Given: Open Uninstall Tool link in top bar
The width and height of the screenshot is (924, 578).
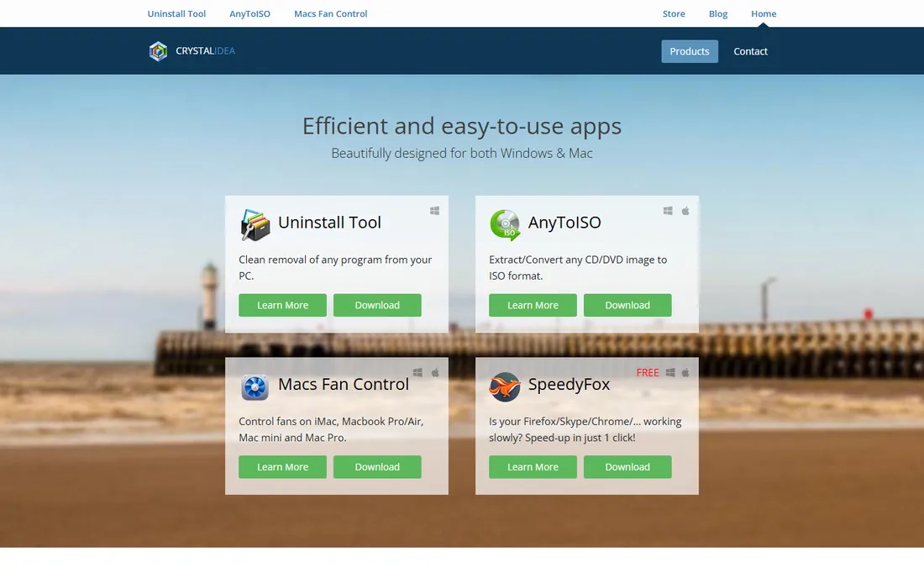Looking at the screenshot, I should 176,13.
